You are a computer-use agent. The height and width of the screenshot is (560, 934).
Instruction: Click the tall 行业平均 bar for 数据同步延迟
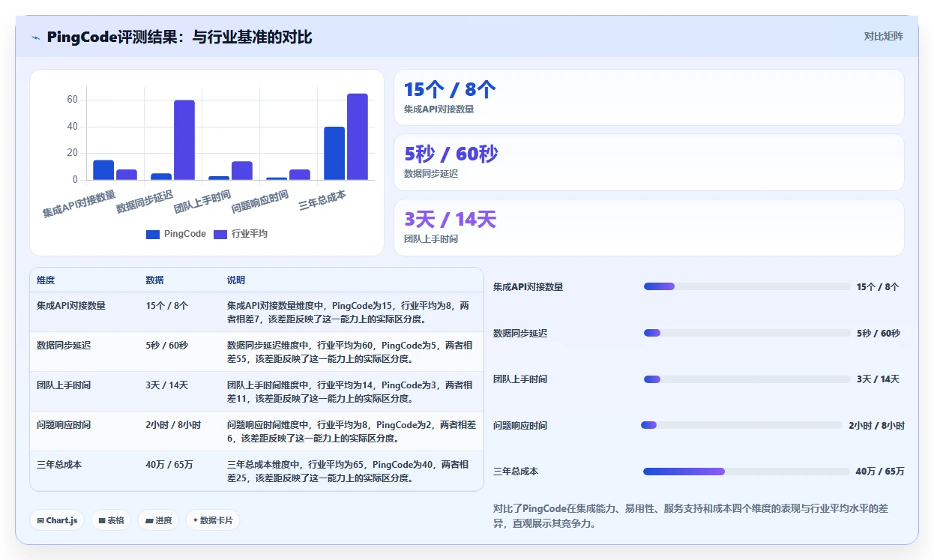pyautogui.click(x=184, y=140)
